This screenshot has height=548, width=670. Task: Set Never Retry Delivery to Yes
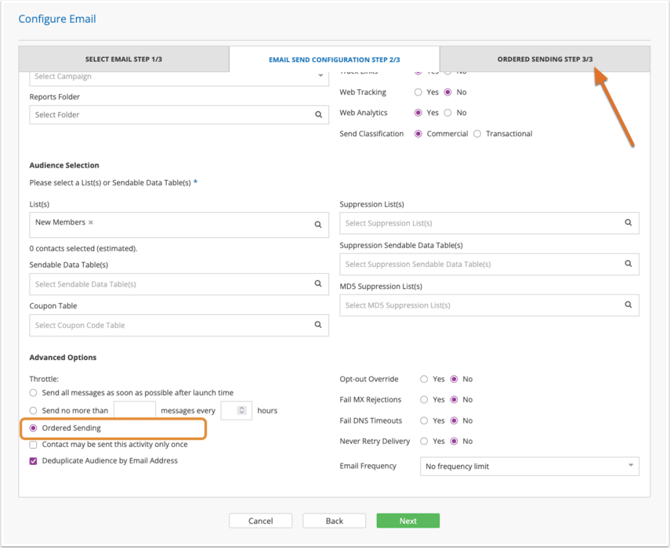tap(424, 441)
